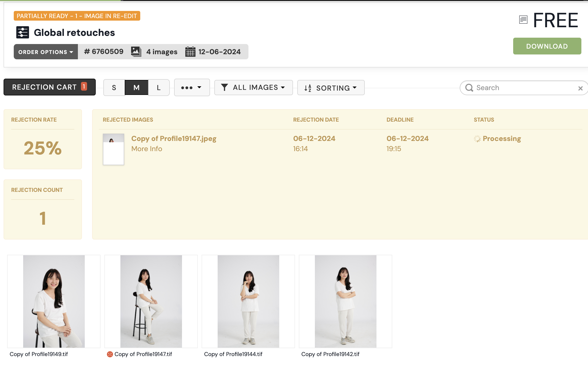Switch thumbnail size to L
Screen dimensions: 588x367
click(x=159, y=88)
